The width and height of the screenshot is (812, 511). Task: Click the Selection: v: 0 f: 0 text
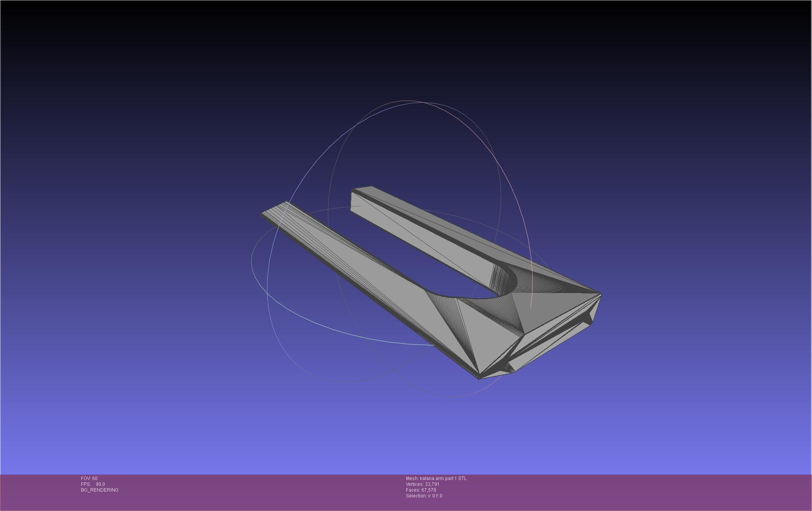coord(424,496)
